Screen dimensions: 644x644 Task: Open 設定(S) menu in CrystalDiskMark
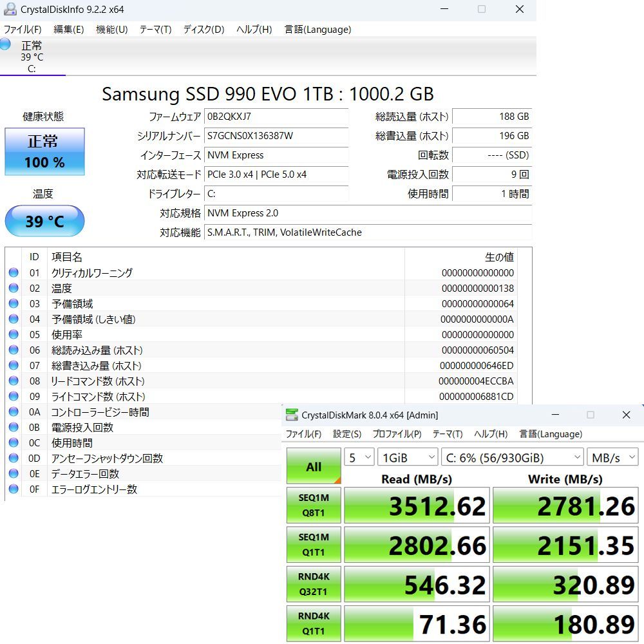click(347, 434)
